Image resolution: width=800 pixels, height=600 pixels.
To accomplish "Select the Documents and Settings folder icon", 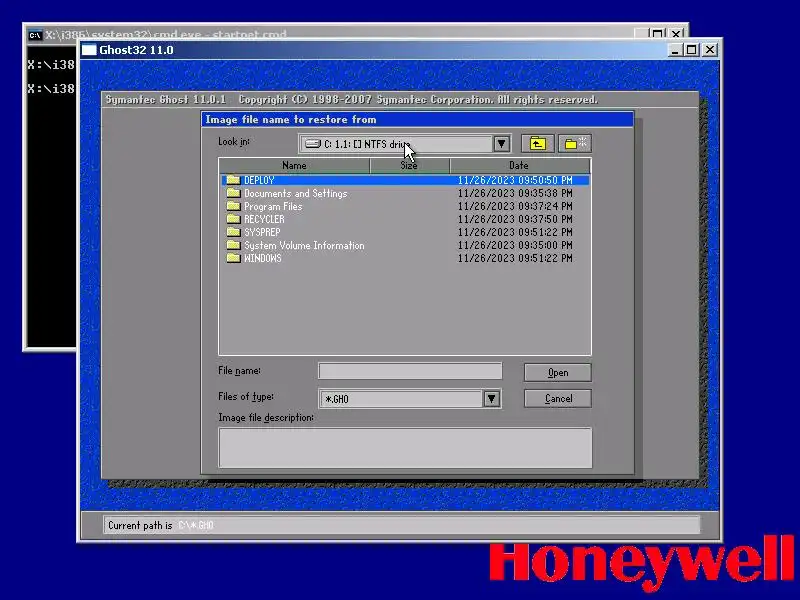I will click(233, 193).
